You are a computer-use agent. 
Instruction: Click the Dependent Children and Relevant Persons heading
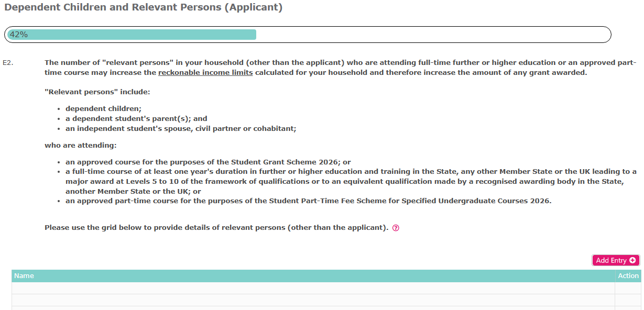pos(143,8)
